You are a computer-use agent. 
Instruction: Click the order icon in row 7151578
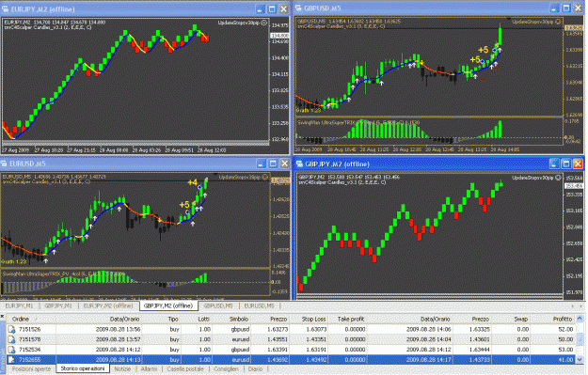tap(11, 340)
